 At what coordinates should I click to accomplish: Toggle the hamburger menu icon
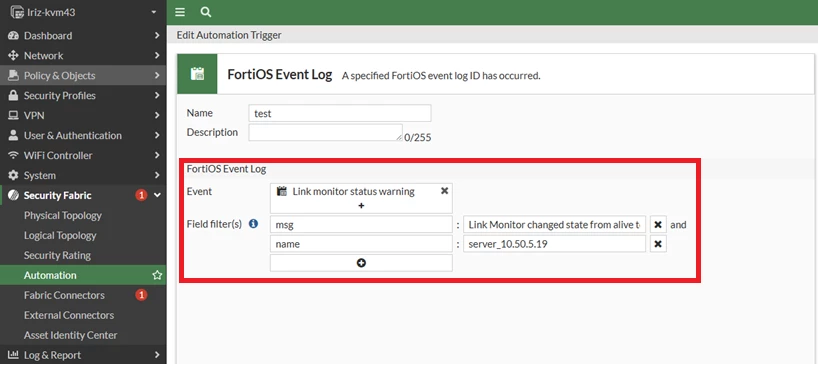tap(180, 12)
